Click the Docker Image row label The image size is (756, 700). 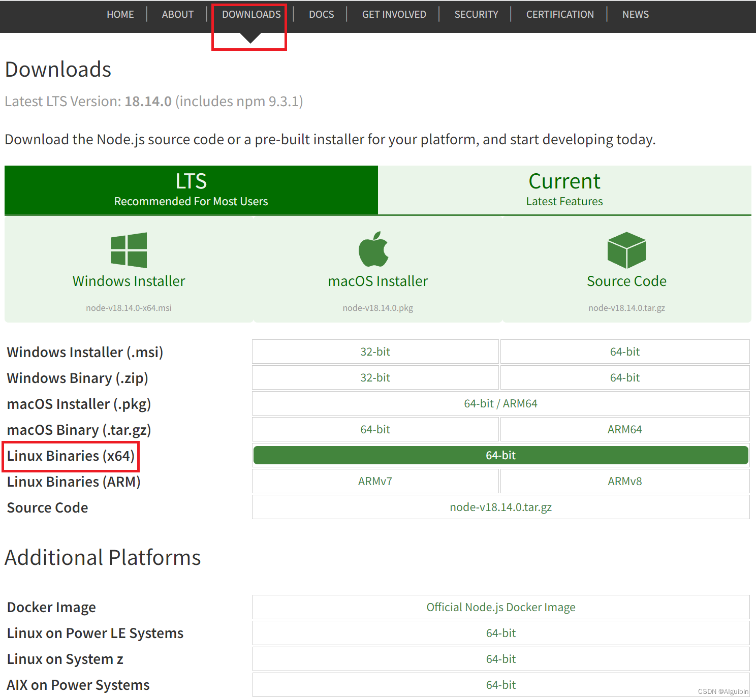(x=51, y=608)
